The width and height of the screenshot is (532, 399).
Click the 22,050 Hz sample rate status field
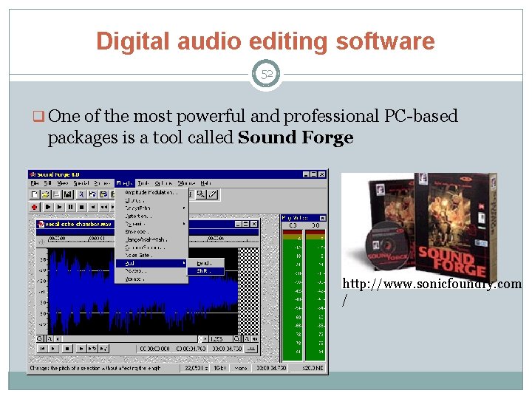pyautogui.click(x=196, y=368)
